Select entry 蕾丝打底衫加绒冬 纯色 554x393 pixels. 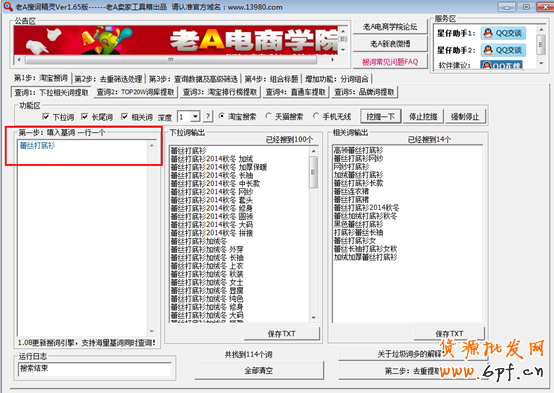point(207,299)
